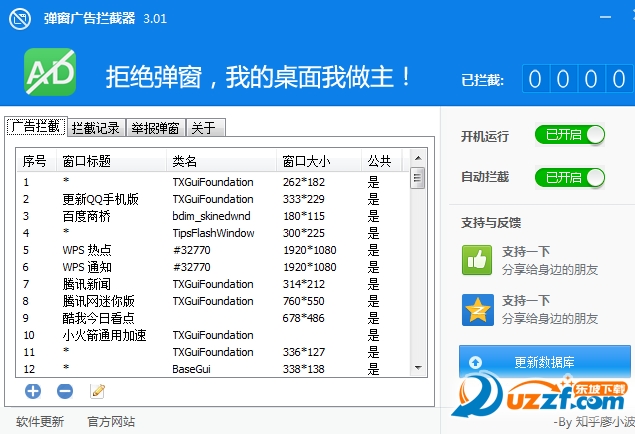635x434 pixels.
Task: Click first 支持一下 text beside thumbs-up
Action: click(x=526, y=252)
